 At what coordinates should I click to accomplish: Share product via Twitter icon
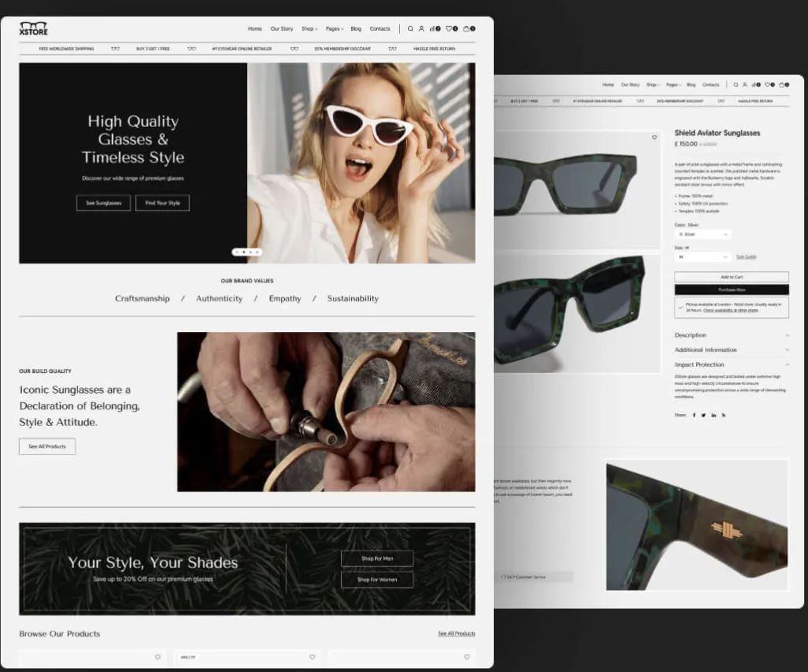coord(703,415)
